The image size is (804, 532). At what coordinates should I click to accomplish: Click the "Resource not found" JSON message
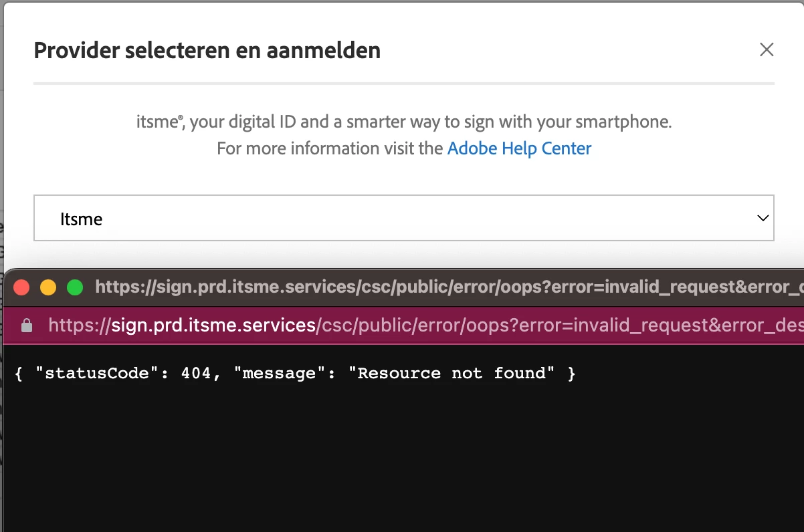point(294,373)
